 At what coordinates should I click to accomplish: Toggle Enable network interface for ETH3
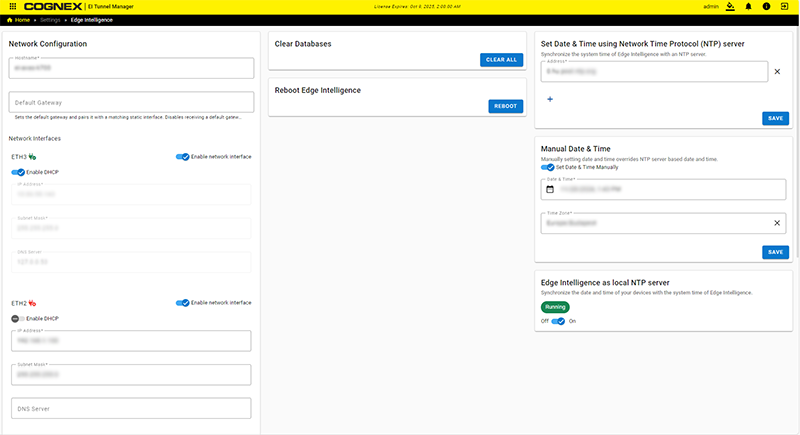pyautogui.click(x=182, y=157)
